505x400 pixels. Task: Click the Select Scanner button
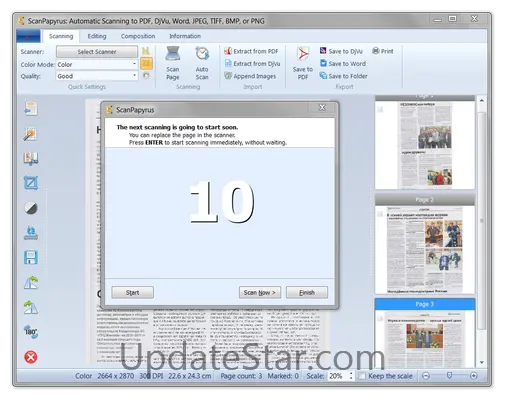[x=97, y=52]
